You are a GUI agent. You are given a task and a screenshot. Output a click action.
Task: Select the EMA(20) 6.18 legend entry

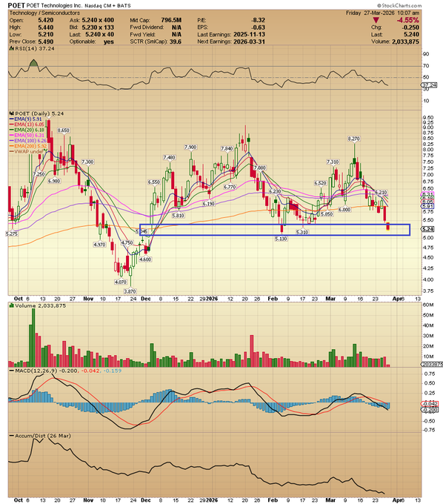pyautogui.click(x=27, y=130)
